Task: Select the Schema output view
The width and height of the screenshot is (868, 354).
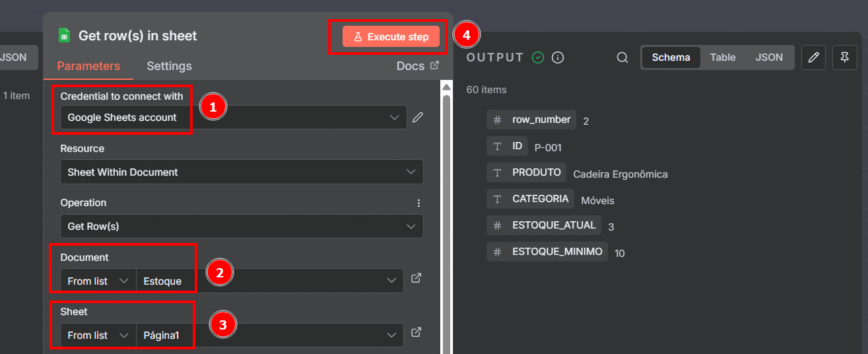Action: [671, 57]
